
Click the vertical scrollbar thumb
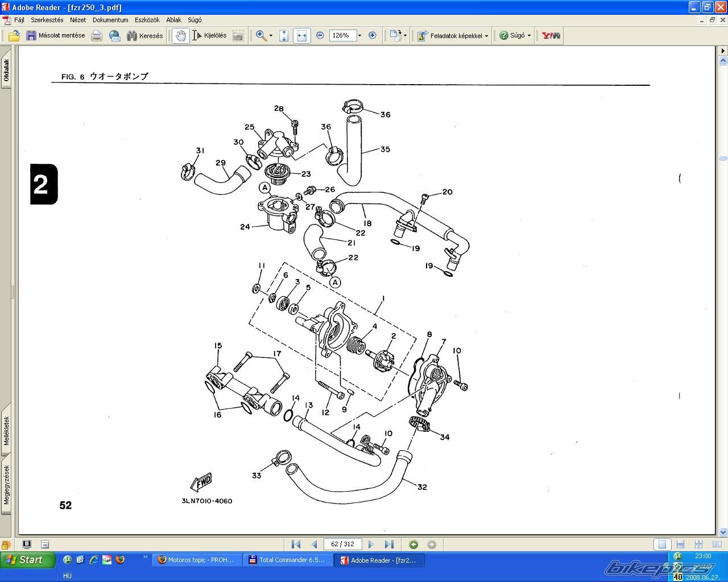723,158
